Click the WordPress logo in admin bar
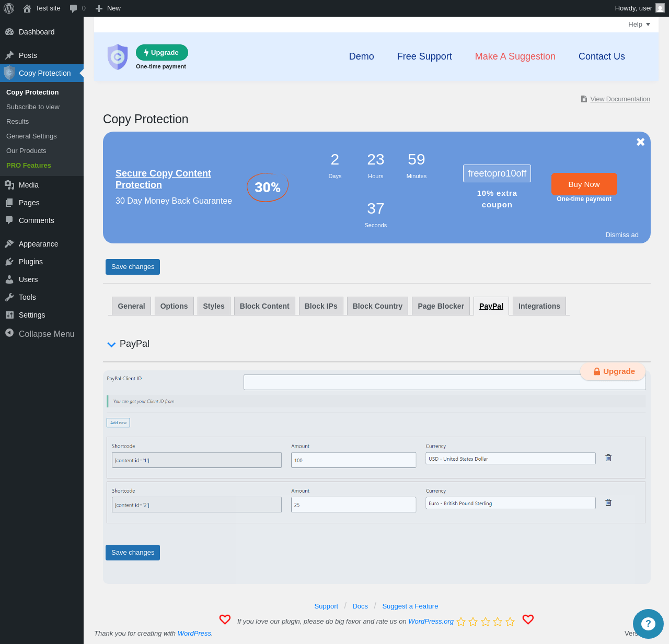 pyautogui.click(x=9, y=8)
